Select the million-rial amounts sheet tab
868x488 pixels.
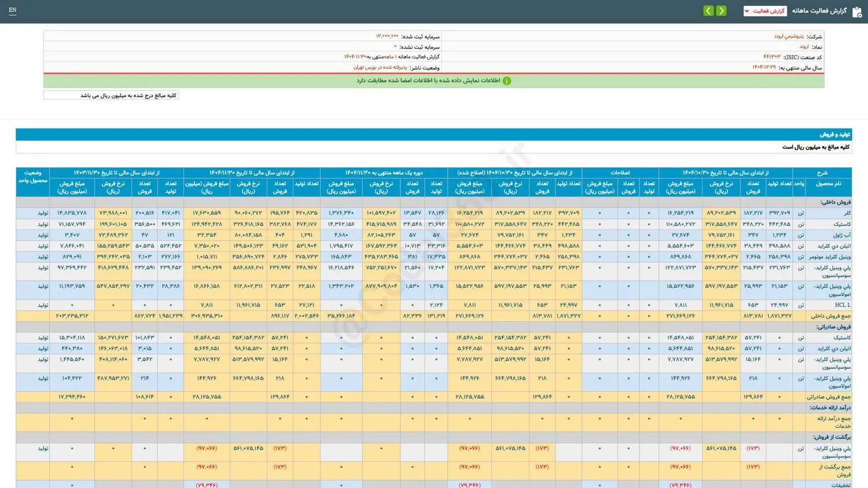click(x=112, y=94)
